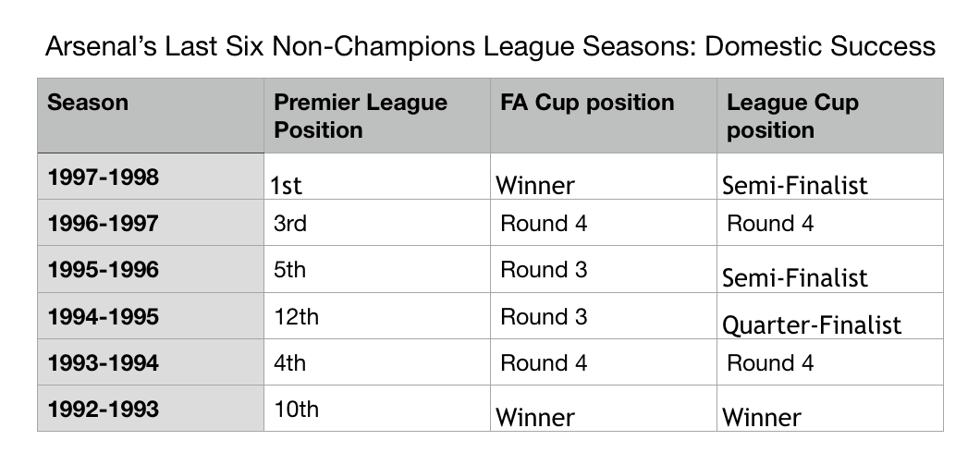980x453 pixels.
Task: Click the 1st league position cell
Action: coord(377,177)
